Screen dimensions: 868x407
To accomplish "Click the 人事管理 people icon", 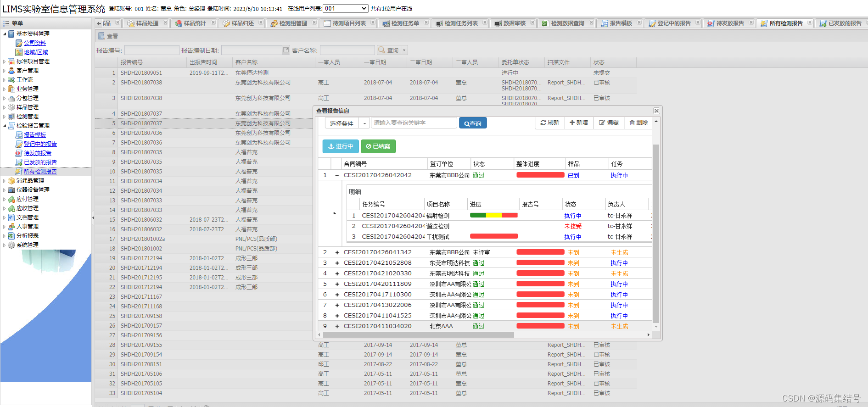I will click(x=11, y=227).
